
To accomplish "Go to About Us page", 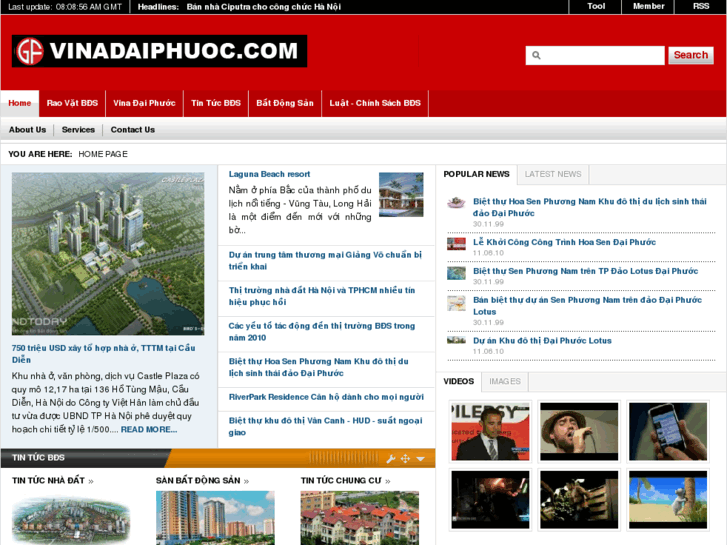I will tap(27, 130).
